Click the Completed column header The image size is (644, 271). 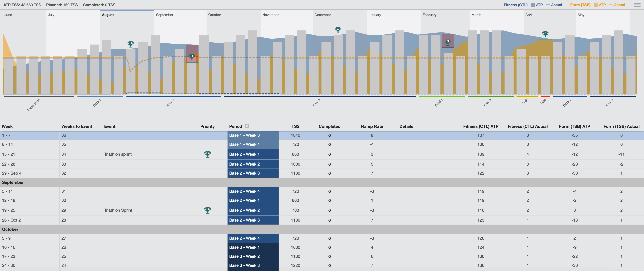coord(329,126)
